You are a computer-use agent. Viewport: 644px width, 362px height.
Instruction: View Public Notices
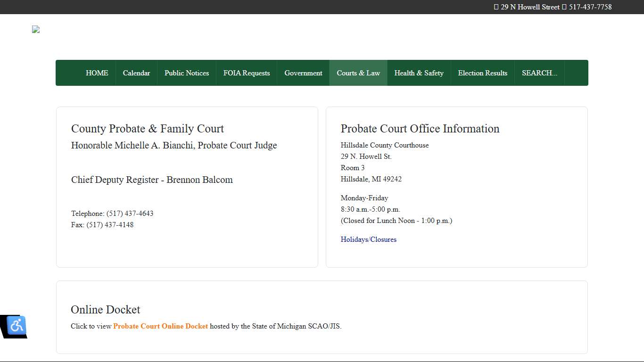(x=187, y=73)
